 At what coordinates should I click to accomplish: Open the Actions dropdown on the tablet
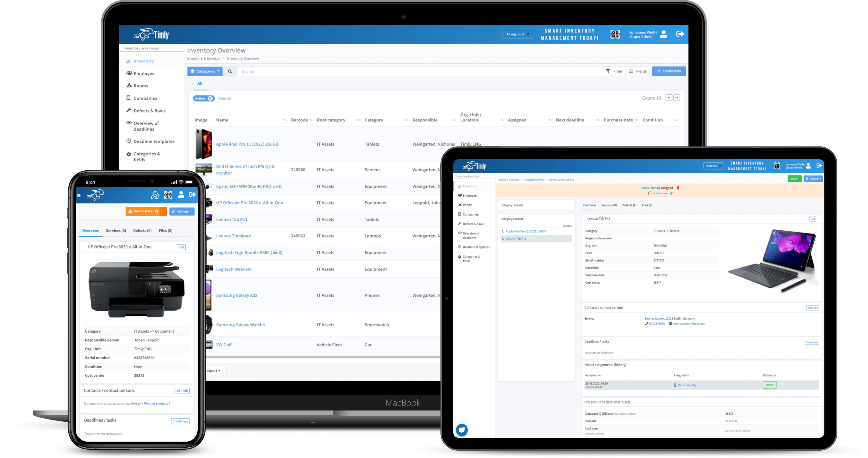pyautogui.click(x=813, y=179)
